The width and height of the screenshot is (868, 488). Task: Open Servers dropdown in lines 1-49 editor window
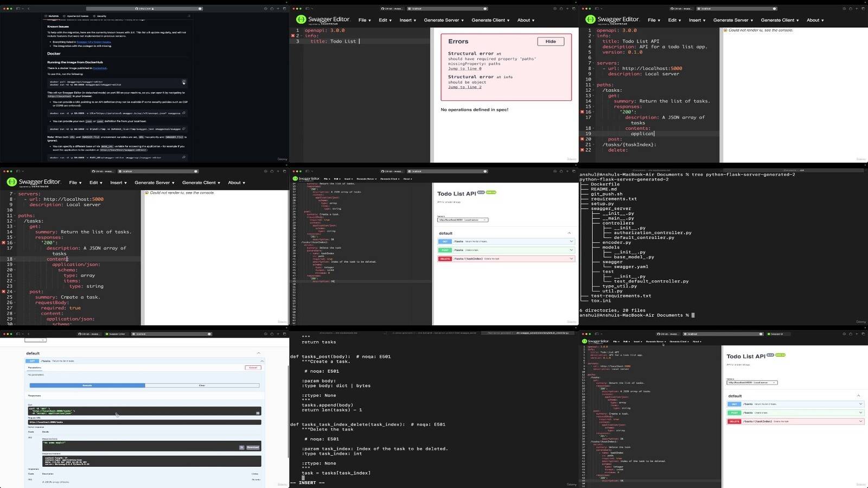752,383
